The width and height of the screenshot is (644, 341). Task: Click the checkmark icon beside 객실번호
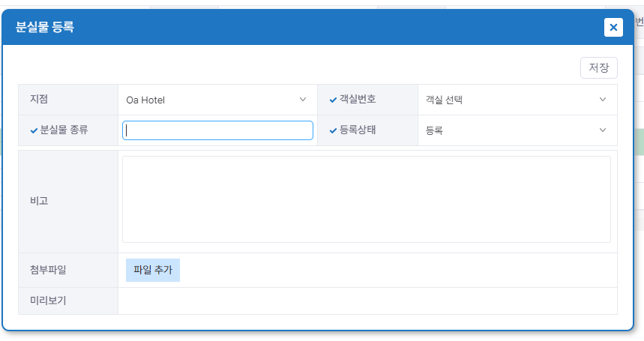click(333, 100)
